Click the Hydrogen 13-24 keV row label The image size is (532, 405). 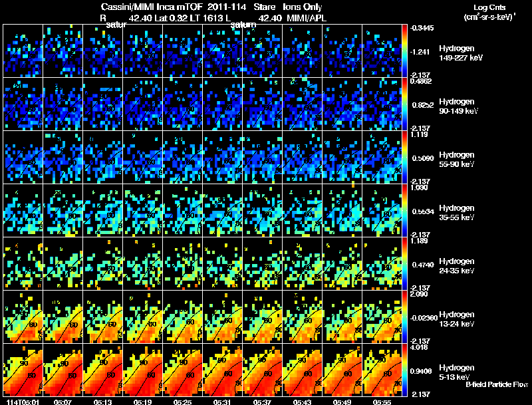457,319
